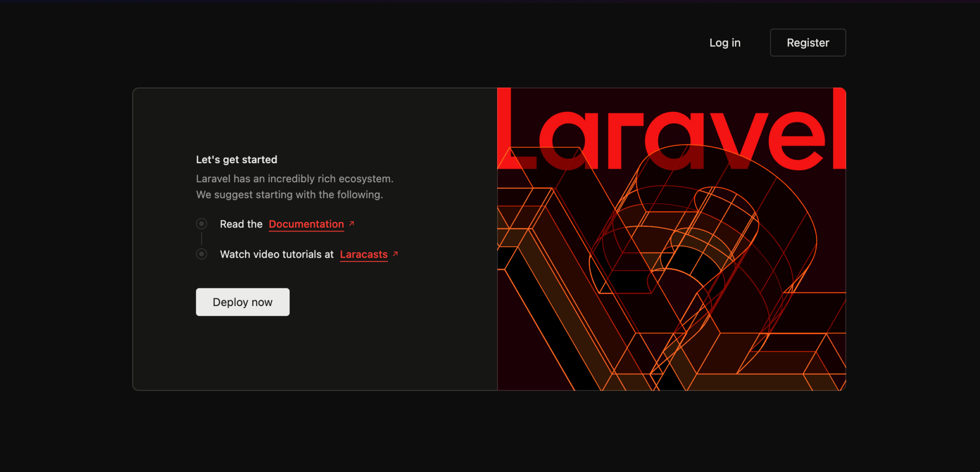
Task: Click the Deploy now button
Action: click(242, 302)
